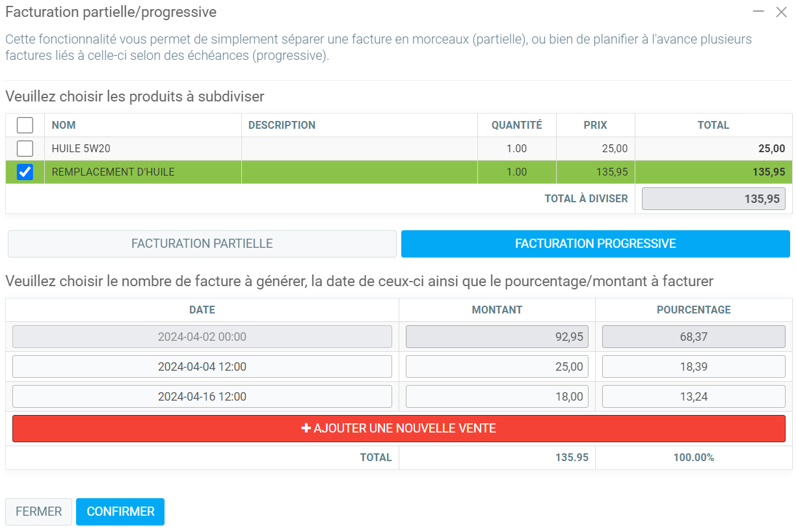
Task: Click the Fermer button
Action: pyautogui.click(x=38, y=512)
